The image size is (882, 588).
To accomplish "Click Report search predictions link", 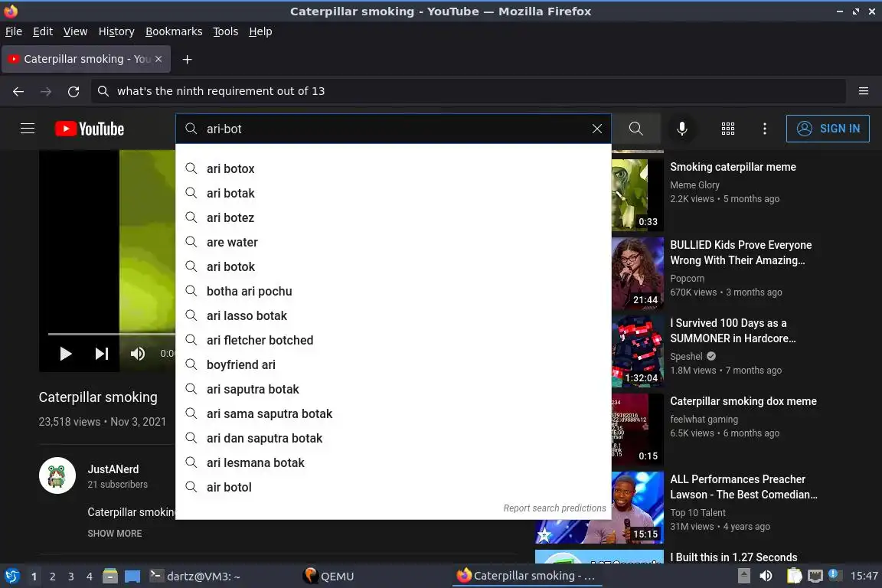I will [554, 508].
